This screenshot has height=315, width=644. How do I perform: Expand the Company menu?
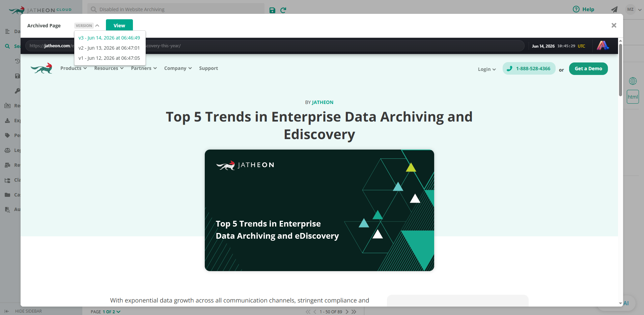pyautogui.click(x=178, y=68)
